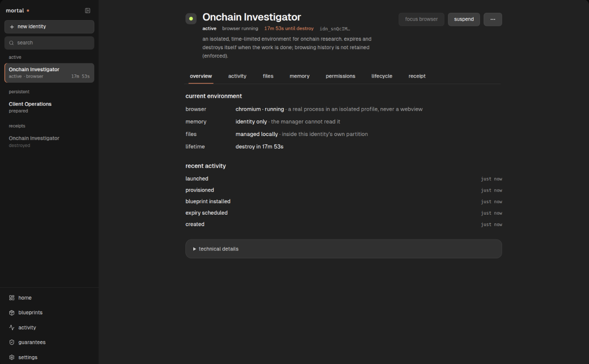Image resolution: width=589 pixels, height=364 pixels.
Task: Click the 'blueprint installed' activity entry
Action: 208,202
